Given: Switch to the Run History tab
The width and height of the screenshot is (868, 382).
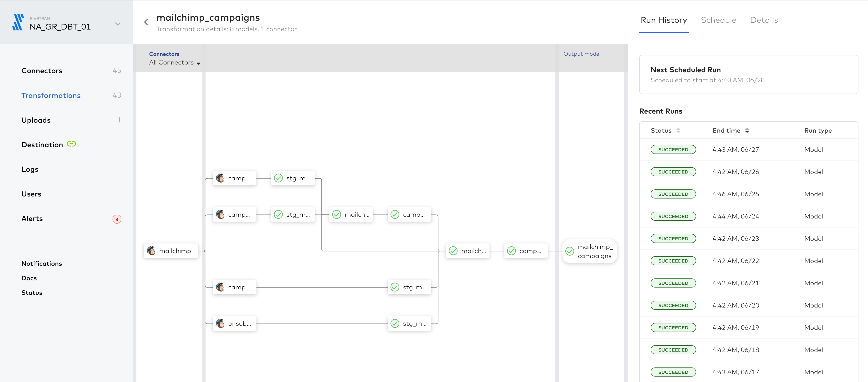Looking at the screenshot, I should click(x=664, y=20).
